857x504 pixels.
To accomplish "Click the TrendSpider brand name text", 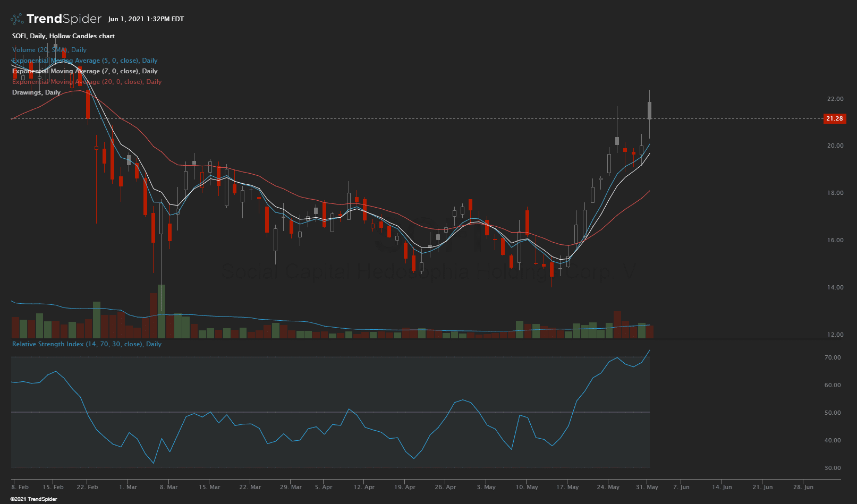I will [64, 19].
